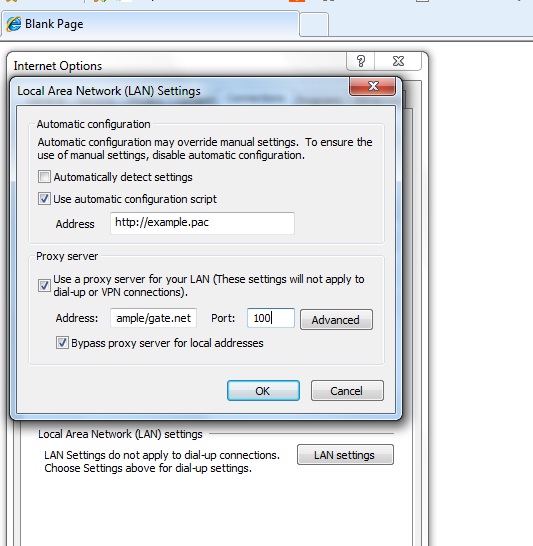Cancel the LAN Settings dialog

tap(347, 390)
